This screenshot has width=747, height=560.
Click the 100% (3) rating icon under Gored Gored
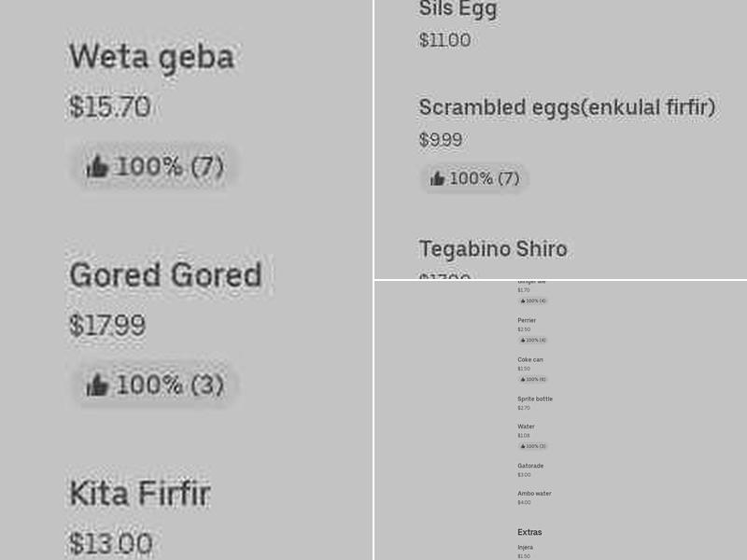[x=154, y=385]
